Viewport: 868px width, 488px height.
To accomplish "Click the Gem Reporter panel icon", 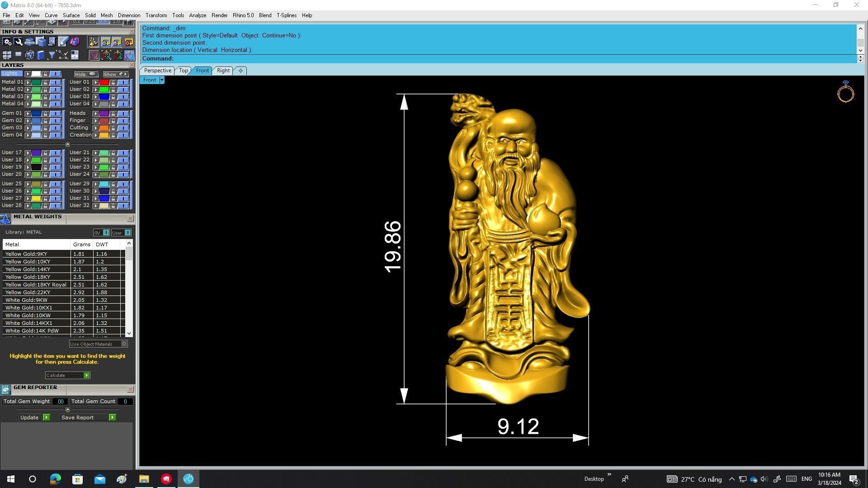I will (5, 389).
